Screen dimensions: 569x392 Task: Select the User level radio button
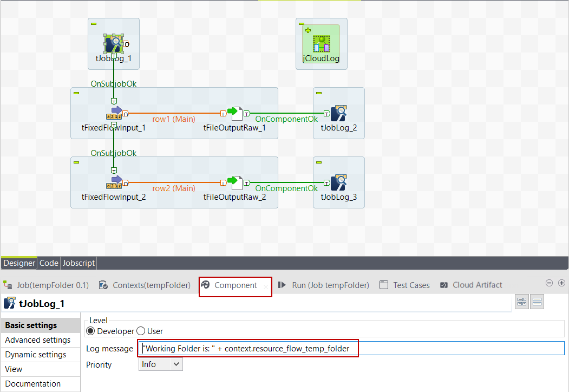click(x=141, y=331)
